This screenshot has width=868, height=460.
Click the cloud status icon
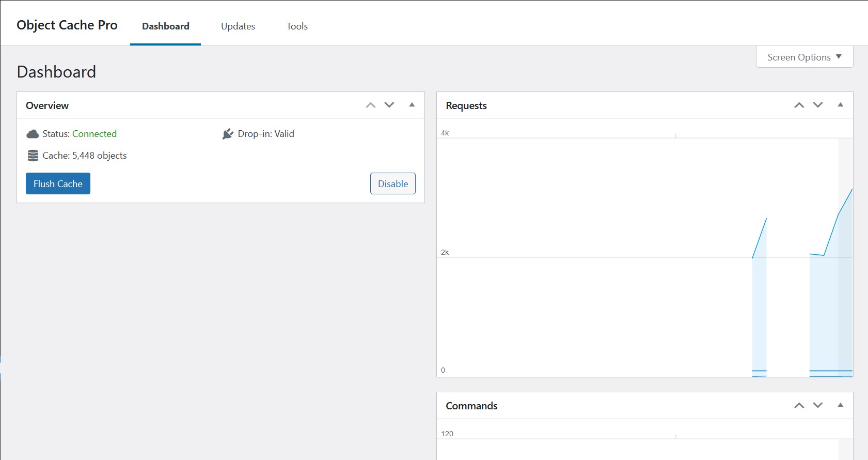(33, 134)
